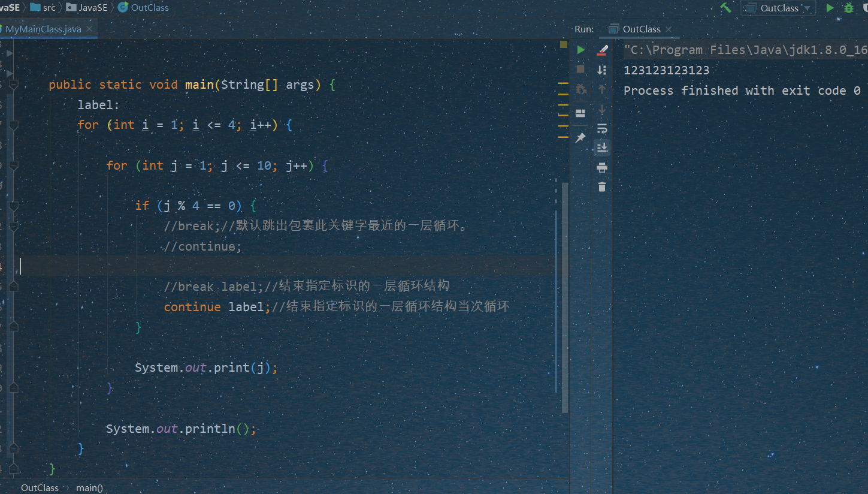Clear all console output with trash icon
The height and width of the screenshot is (494, 868).
(602, 187)
